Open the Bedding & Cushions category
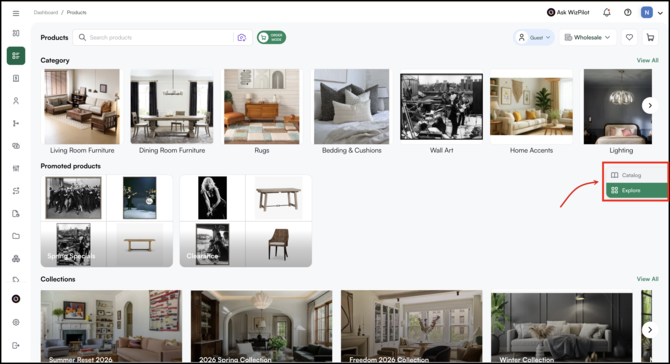 352,112
